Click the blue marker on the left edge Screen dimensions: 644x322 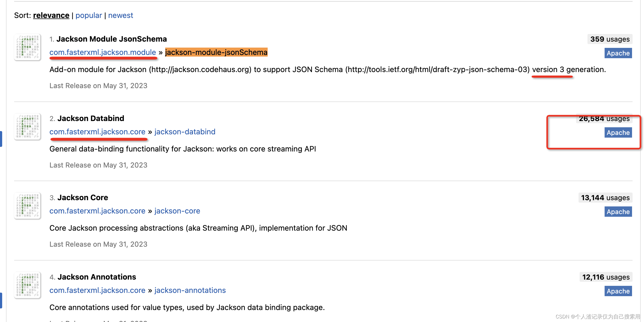click(1, 139)
